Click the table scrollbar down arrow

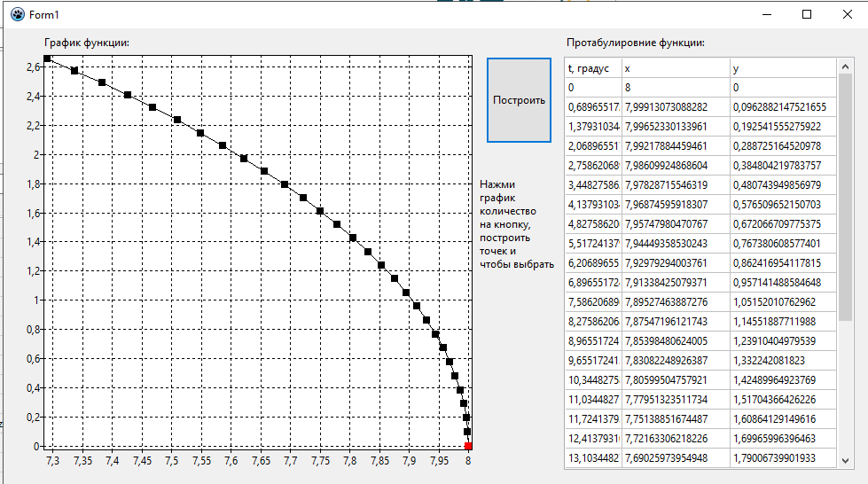tap(844, 460)
